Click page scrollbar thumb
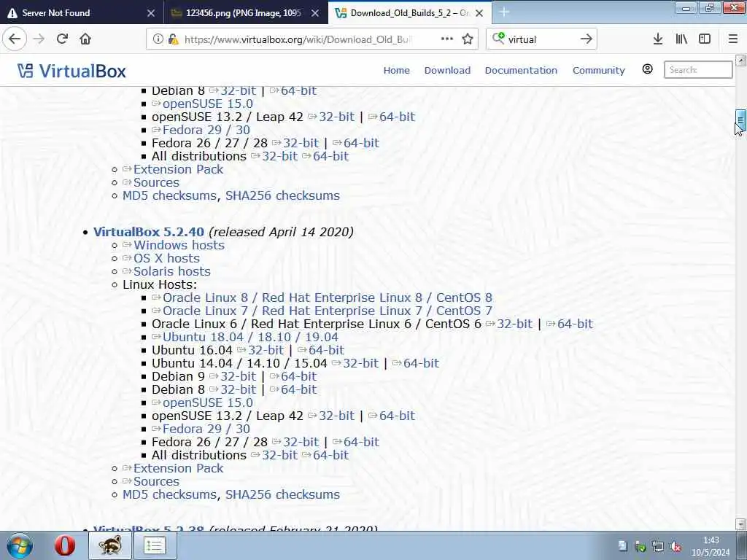Viewport: 747px width, 560px height. pos(740,120)
